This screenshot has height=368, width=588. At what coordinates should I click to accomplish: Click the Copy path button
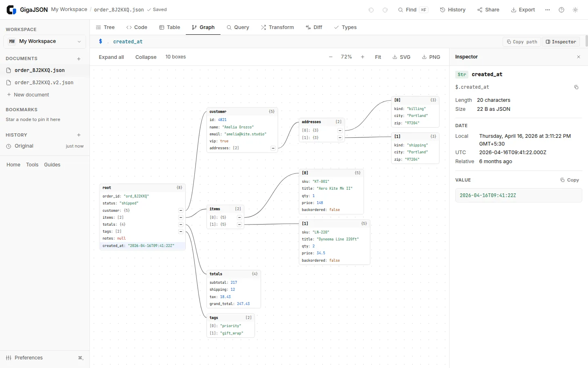pos(522,42)
